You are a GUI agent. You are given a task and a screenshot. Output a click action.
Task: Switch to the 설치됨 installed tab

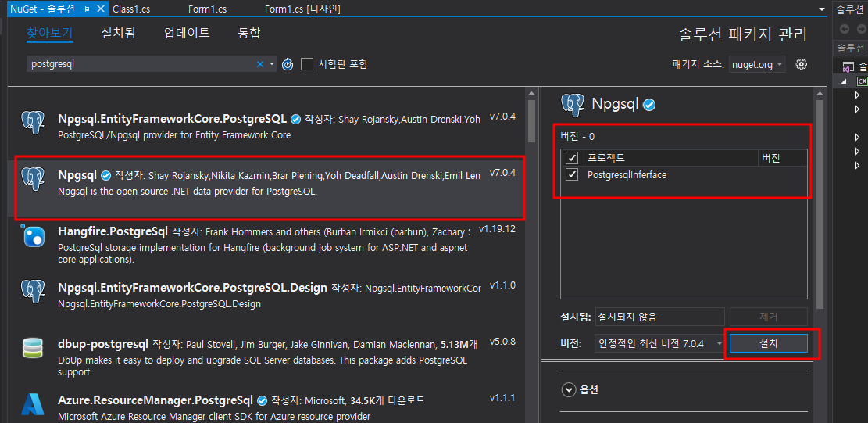coord(119,33)
